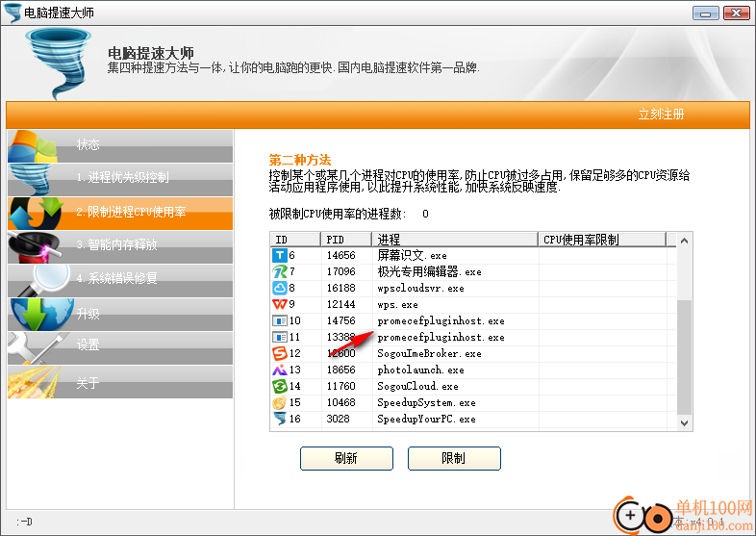Click the SpeedupSystem.exe icon
756x536 pixels.
pos(280,403)
